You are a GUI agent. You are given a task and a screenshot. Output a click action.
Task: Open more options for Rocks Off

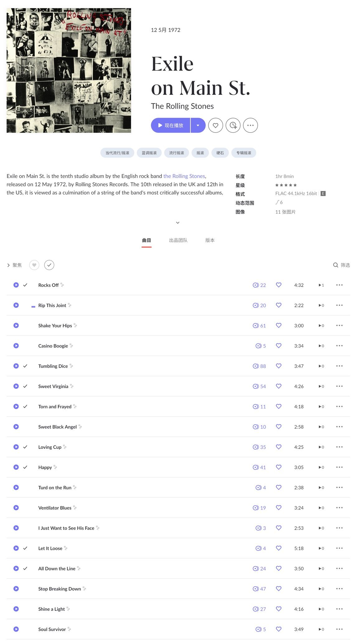pos(340,285)
